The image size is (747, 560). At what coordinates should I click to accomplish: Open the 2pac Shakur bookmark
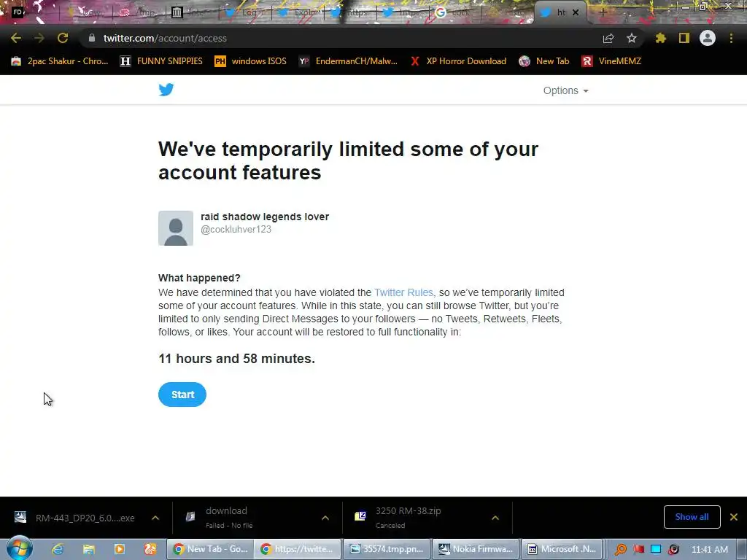pyautogui.click(x=60, y=61)
